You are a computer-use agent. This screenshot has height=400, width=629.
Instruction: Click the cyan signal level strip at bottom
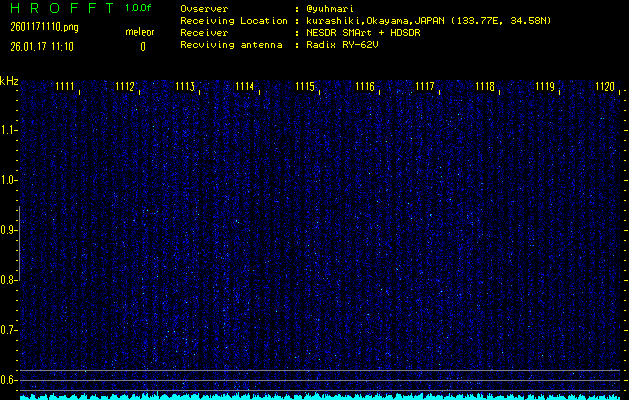tap(320, 396)
